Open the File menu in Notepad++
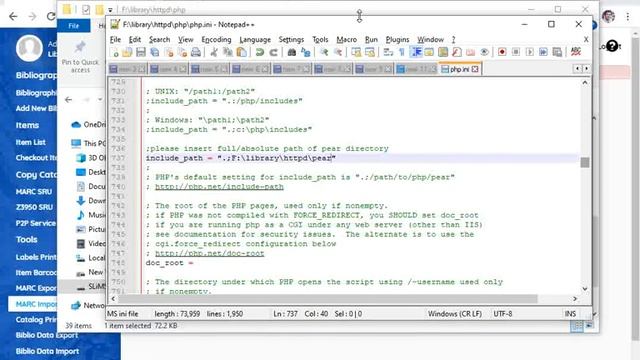 coord(116,40)
